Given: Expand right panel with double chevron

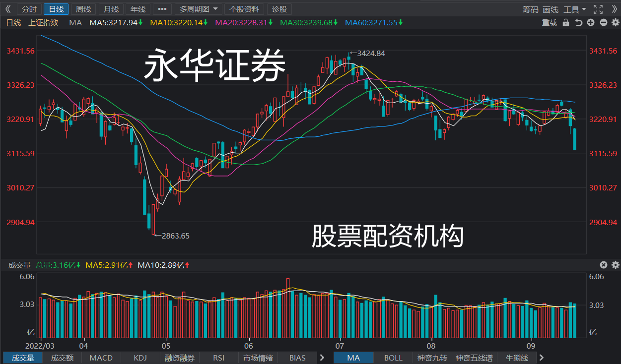Looking at the screenshot, I should (x=614, y=9).
